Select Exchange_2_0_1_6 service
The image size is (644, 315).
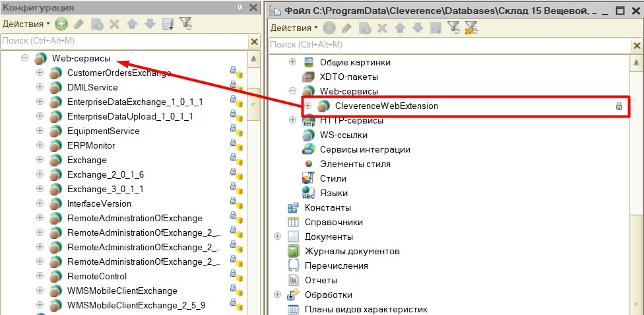point(106,175)
